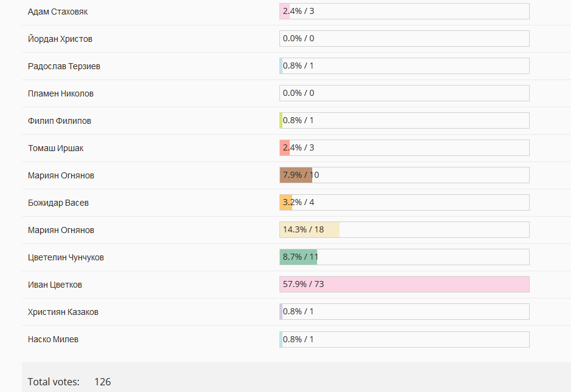Click the Божидар Васев name
The height and width of the screenshot is (392, 571).
coord(58,203)
